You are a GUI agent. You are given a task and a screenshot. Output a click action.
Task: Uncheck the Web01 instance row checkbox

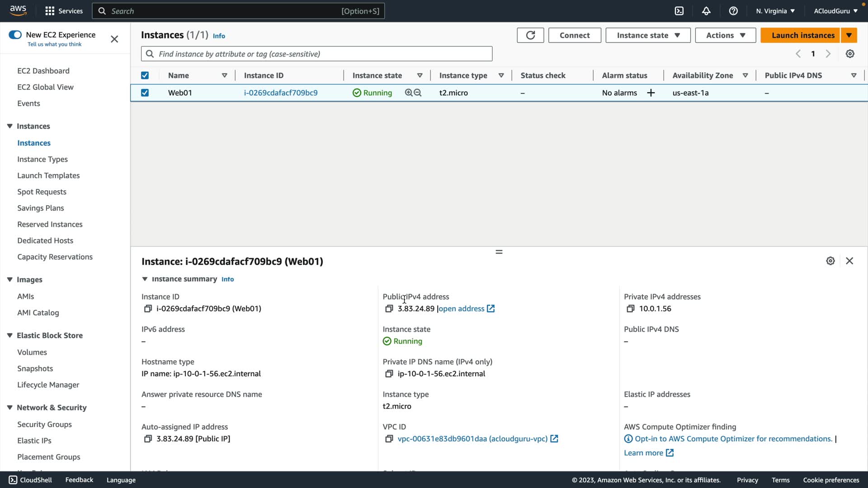click(x=145, y=93)
